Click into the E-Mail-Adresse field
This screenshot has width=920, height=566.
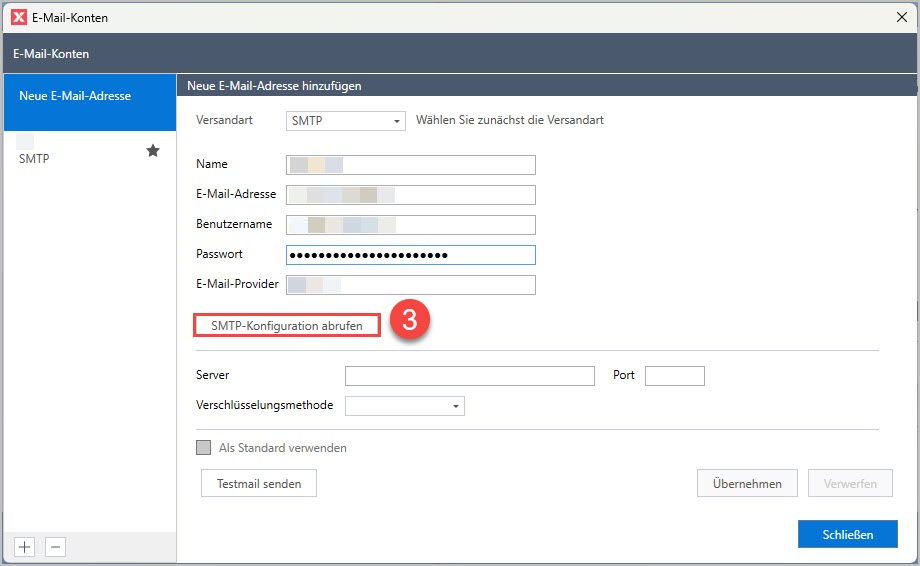[x=410, y=195]
